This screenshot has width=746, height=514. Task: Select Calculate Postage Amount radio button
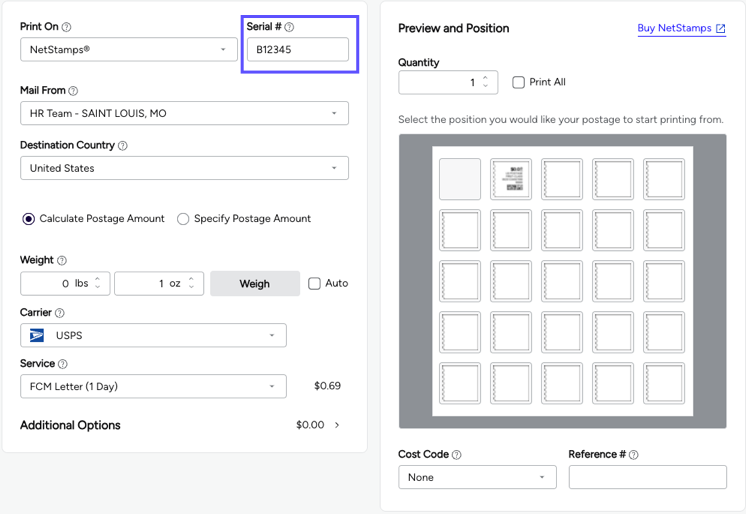pyautogui.click(x=29, y=219)
